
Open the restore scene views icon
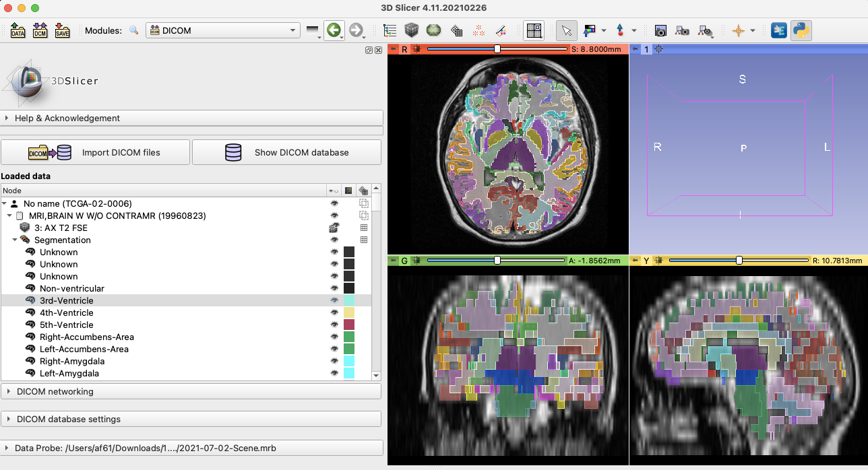[706, 30]
